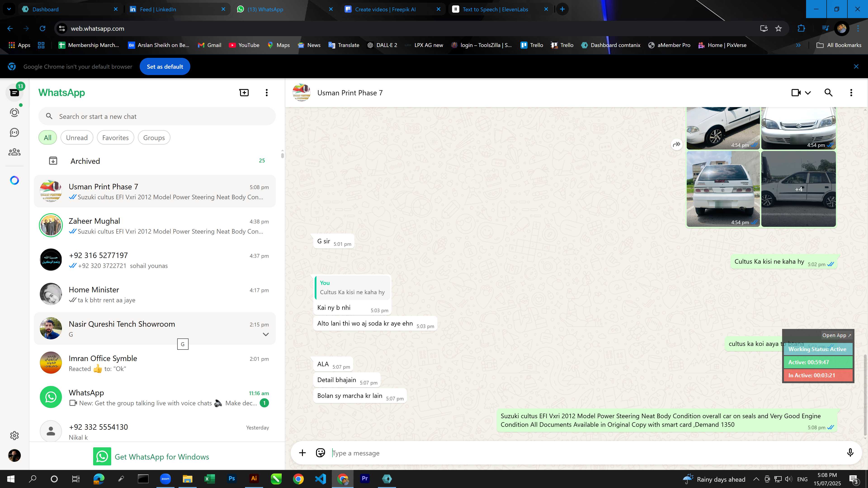Open the Channels icon in sidebar
868x488 pixels.
click(14, 132)
